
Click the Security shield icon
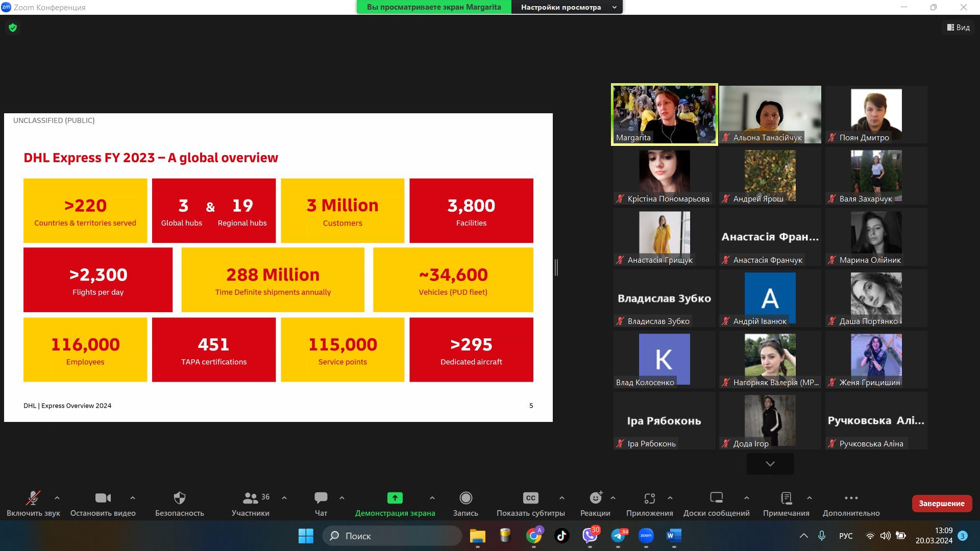click(180, 498)
